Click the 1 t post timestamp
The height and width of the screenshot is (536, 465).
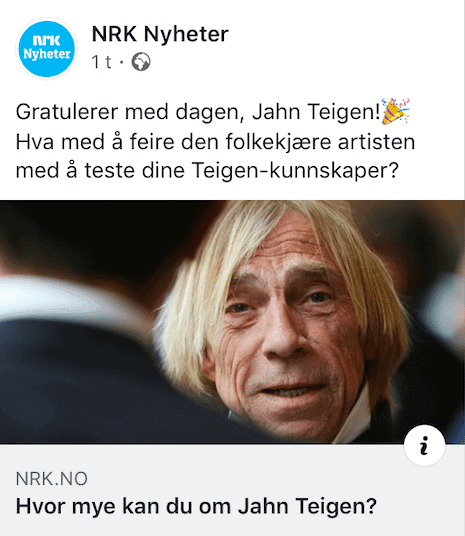click(x=101, y=62)
